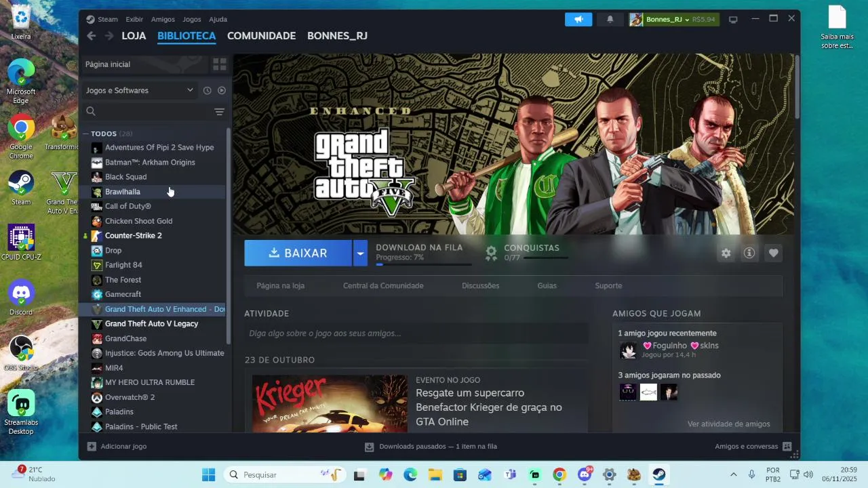Click the ready-to-play filter icon
The image size is (868, 488).
point(221,90)
